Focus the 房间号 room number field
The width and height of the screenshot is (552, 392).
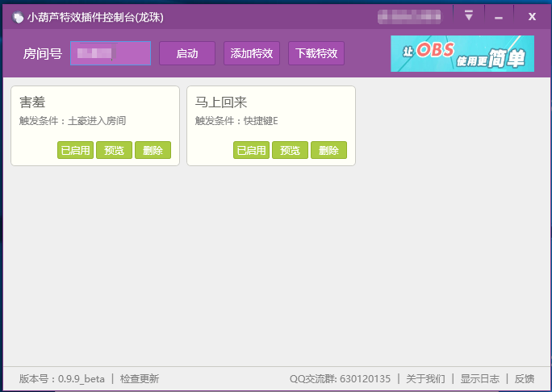[x=111, y=53]
